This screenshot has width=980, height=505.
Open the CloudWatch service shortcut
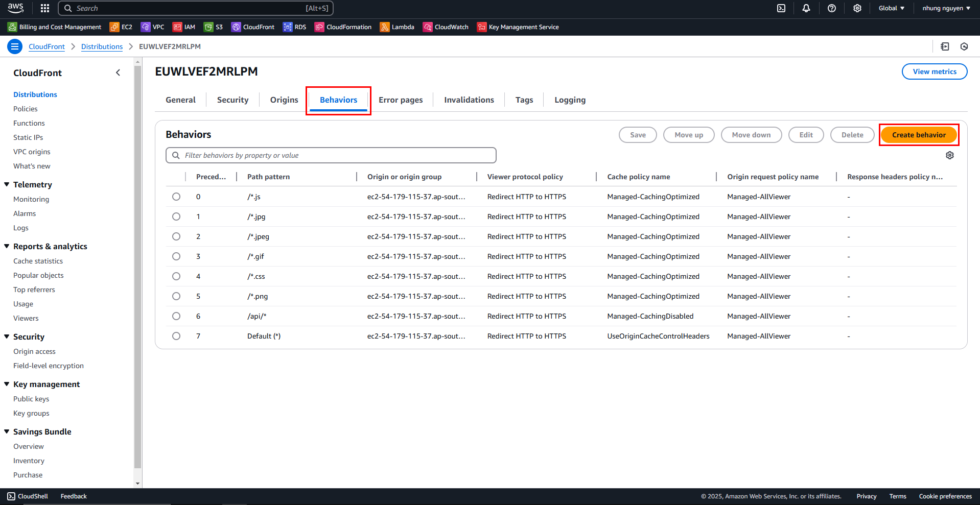pos(446,27)
